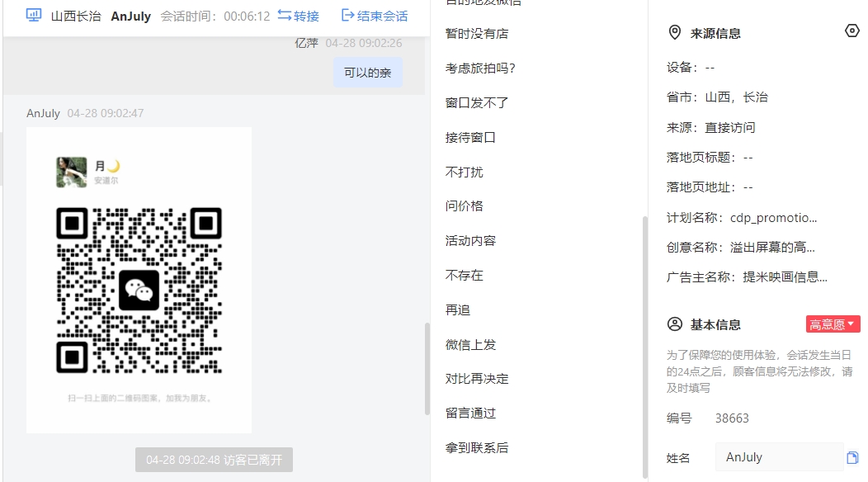Click the 编号 38663 value

pyautogui.click(x=732, y=418)
